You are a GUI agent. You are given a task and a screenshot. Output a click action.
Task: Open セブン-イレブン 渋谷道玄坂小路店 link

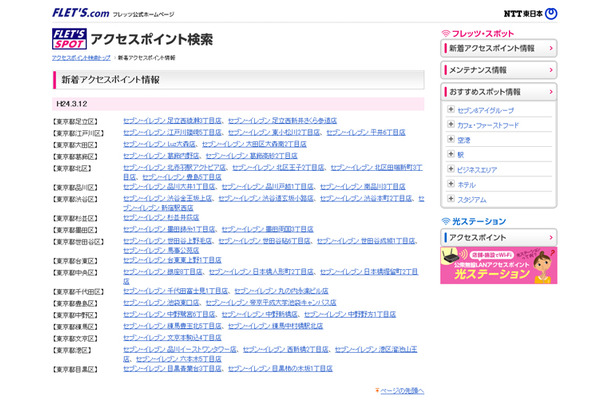point(266,198)
